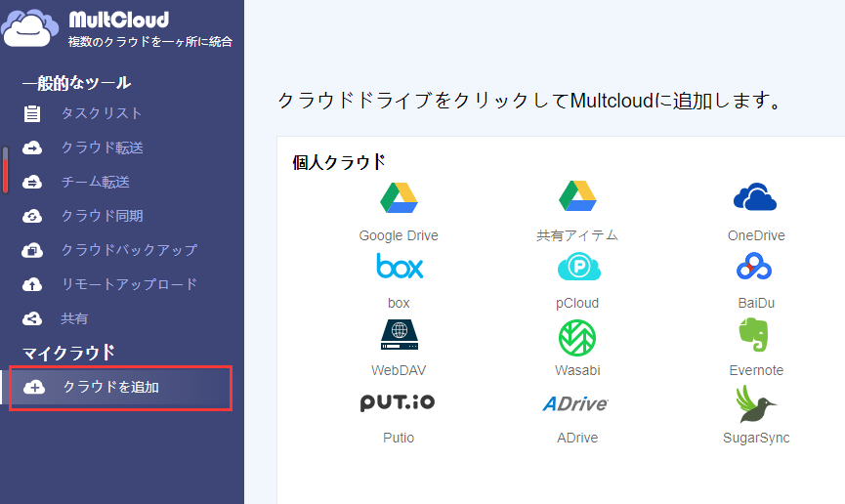
Task: Click the pCloud label
Action: tap(577, 304)
